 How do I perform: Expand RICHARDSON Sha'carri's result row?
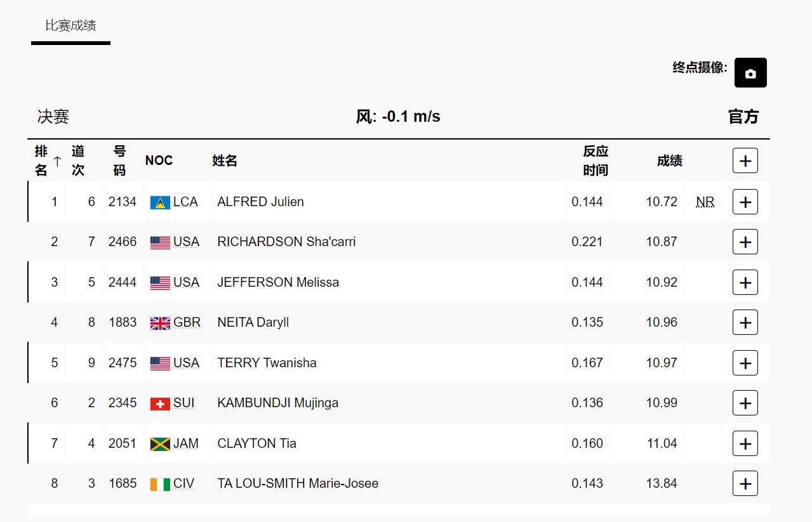(x=745, y=242)
